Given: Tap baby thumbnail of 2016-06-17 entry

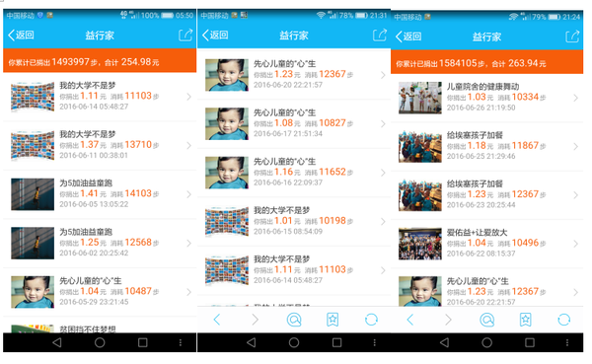Looking at the screenshot, I should 227,123.
